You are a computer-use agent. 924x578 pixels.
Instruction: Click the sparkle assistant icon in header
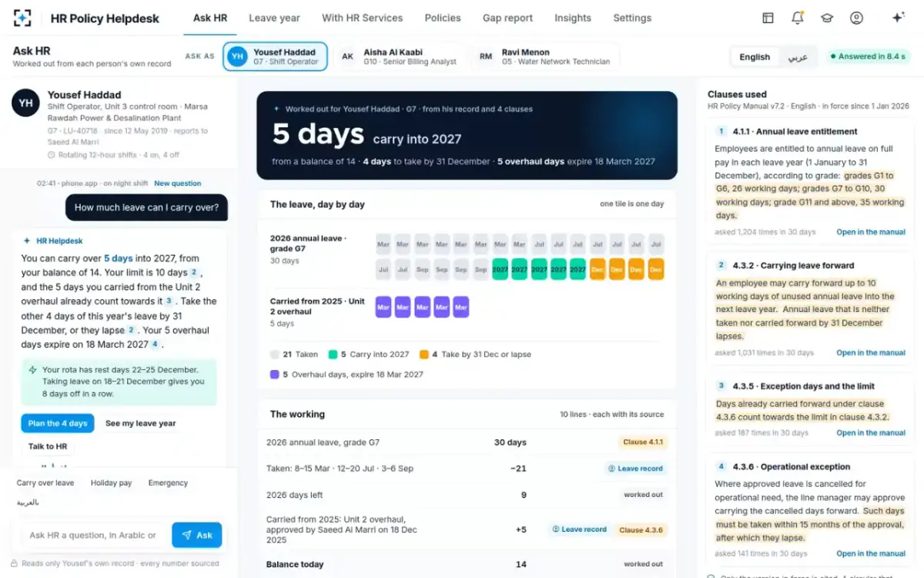click(898, 18)
